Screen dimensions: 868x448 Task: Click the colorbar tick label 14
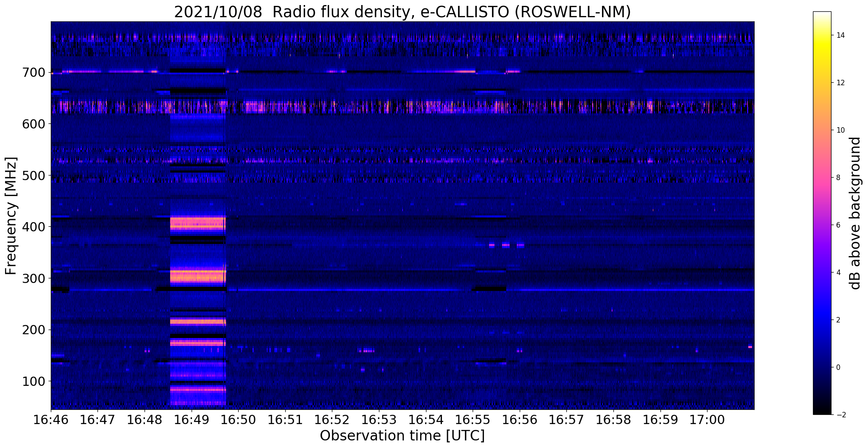click(841, 35)
